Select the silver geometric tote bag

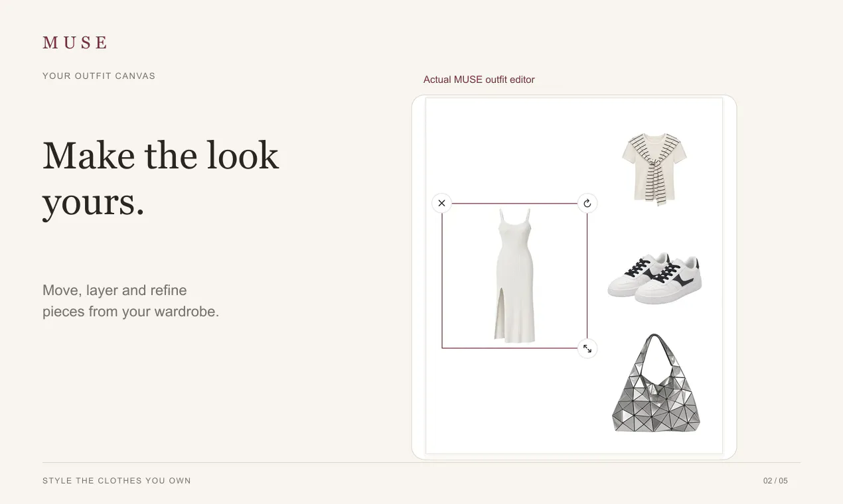pos(656,383)
